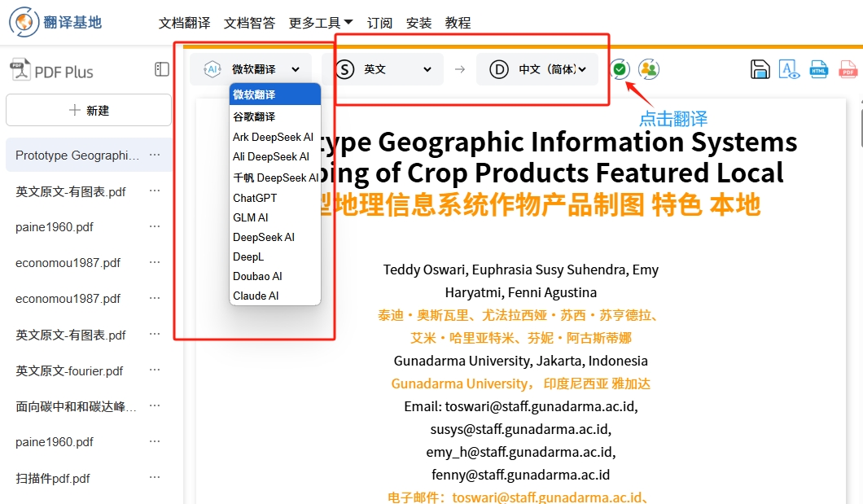
Task: Open options menu for 扫描件pdf.pdf
Action: coord(155,478)
